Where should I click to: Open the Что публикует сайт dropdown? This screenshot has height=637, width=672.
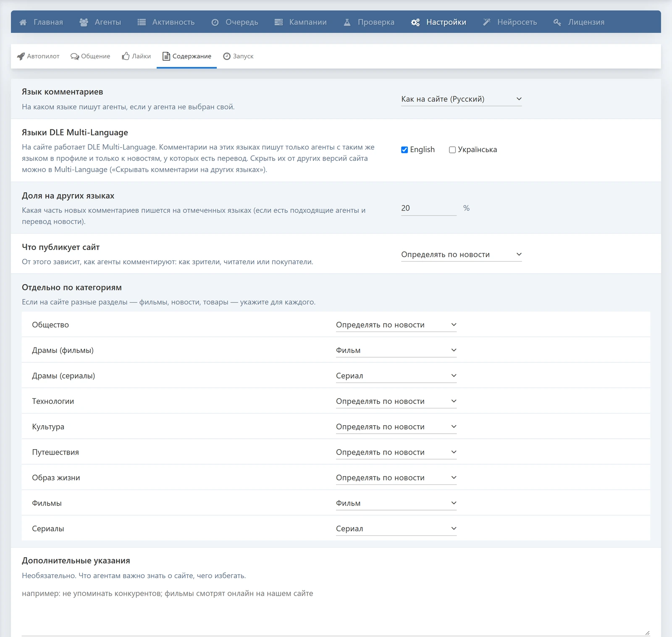tap(461, 255)
